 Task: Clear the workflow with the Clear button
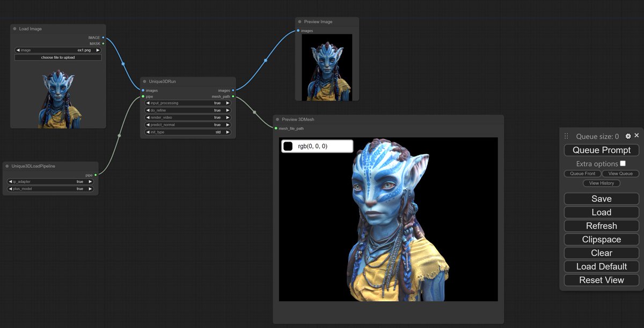click(602, 253)
